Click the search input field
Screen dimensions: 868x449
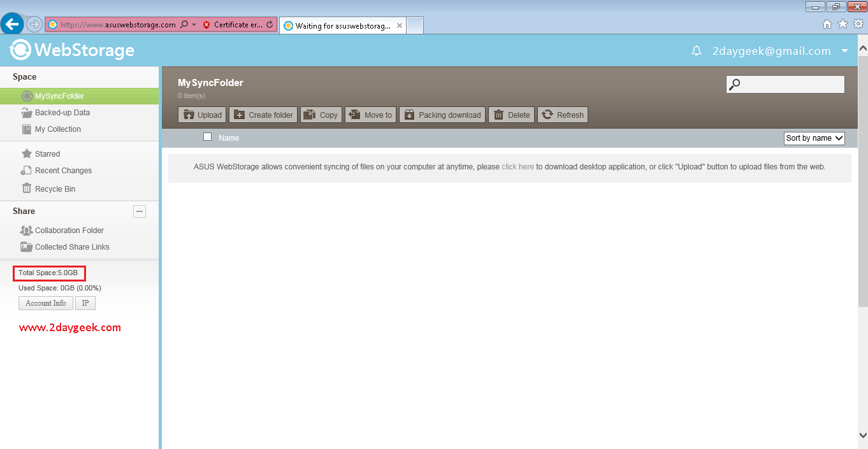coord(785,84)
